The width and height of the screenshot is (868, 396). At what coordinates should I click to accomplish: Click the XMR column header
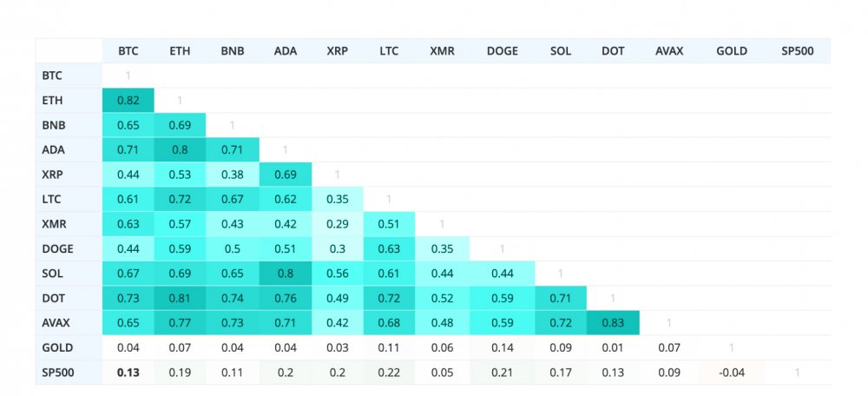point(443,51)
